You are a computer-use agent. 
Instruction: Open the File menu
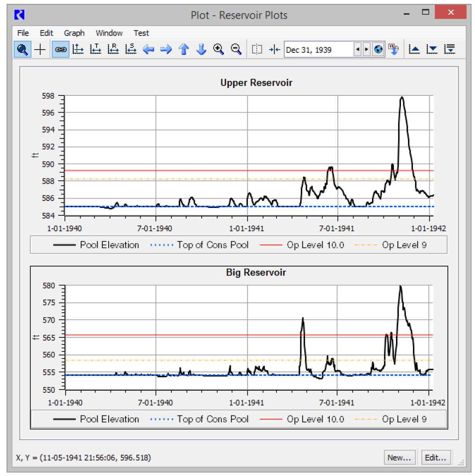(23, 33)
